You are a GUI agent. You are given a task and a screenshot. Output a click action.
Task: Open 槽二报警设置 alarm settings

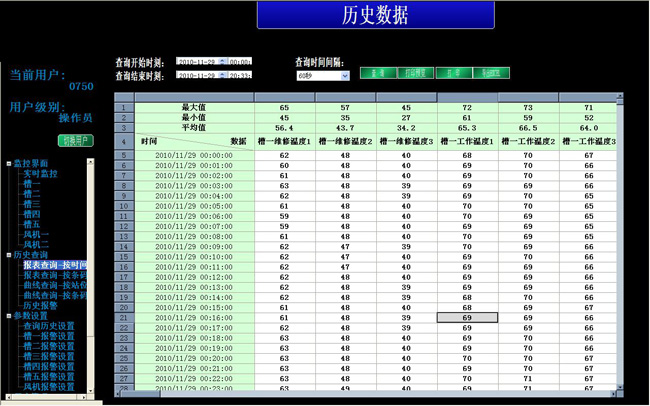(x=49, y=346)
